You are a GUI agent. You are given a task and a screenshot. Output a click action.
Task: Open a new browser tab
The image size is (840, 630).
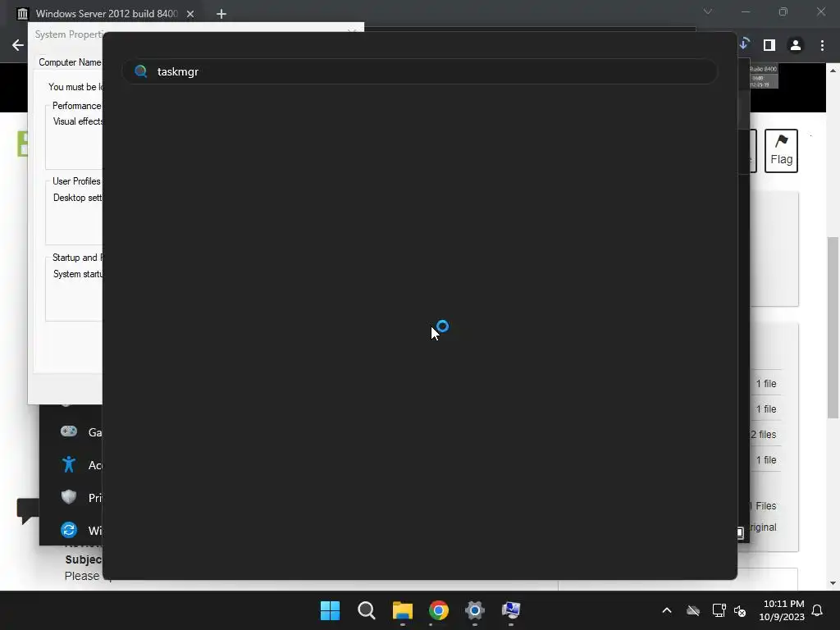point(221,14)
